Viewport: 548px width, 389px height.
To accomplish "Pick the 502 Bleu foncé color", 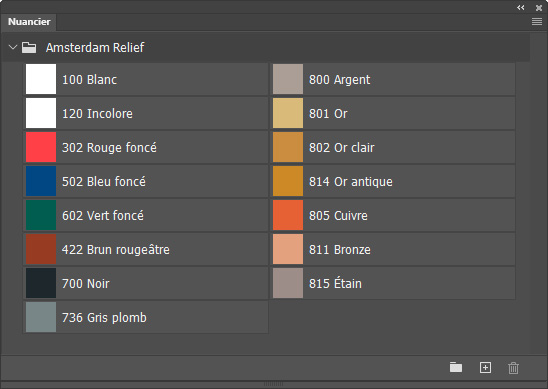I will 145,181.
